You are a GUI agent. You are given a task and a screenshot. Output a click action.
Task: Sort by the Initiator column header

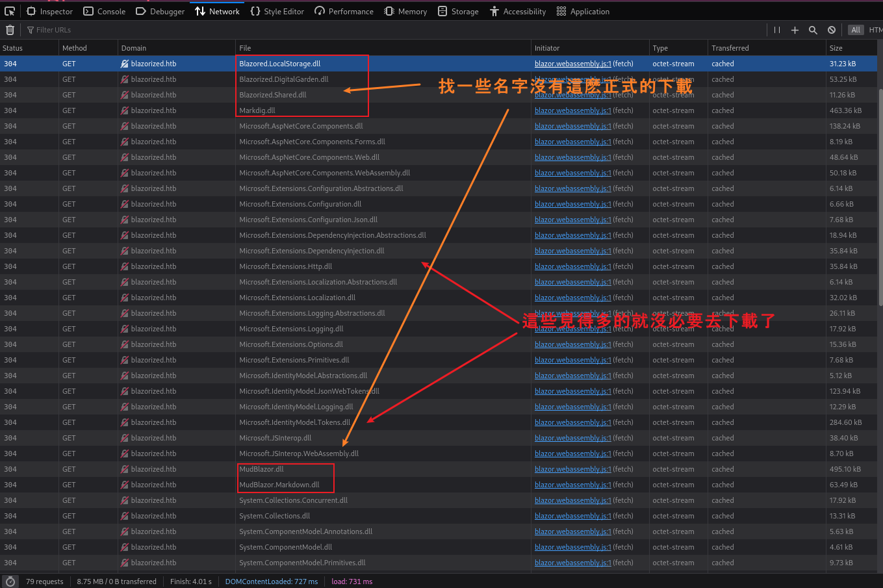pos(590,48)
